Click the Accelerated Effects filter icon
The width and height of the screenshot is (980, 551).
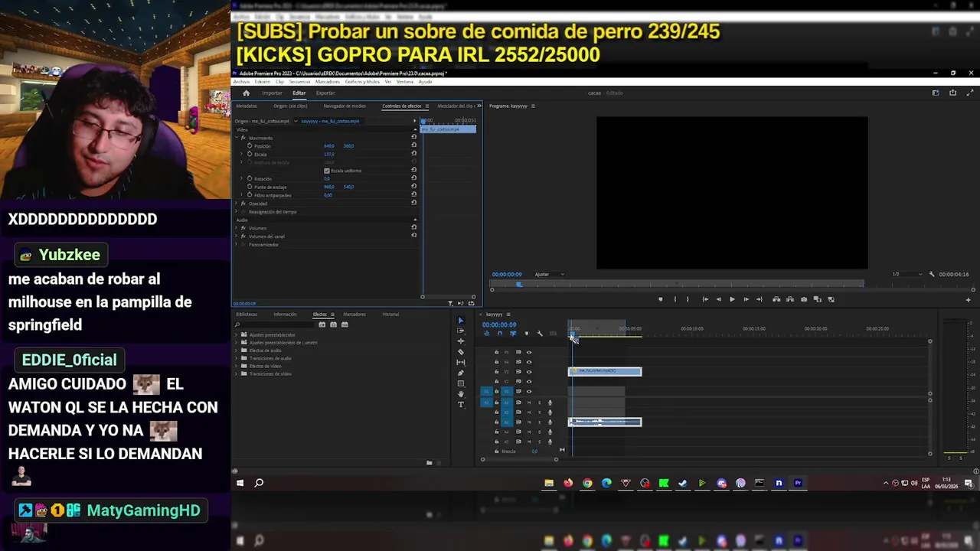[x=322, y=324]
